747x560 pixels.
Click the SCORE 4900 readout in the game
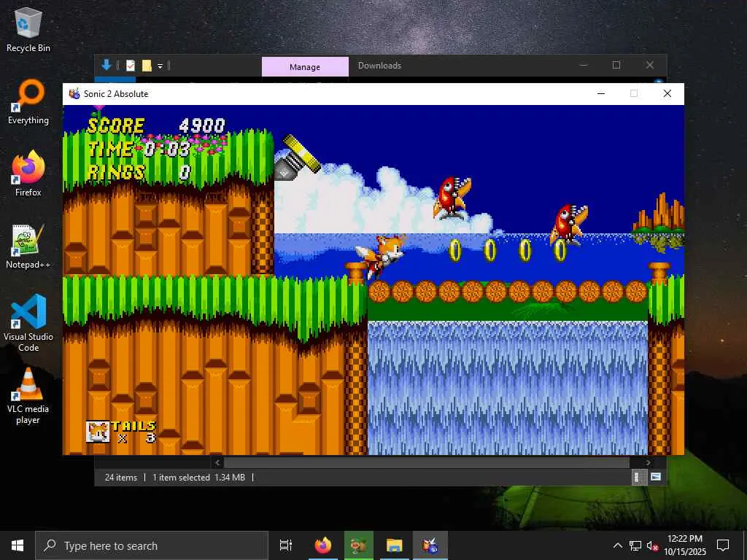[156, 125]
